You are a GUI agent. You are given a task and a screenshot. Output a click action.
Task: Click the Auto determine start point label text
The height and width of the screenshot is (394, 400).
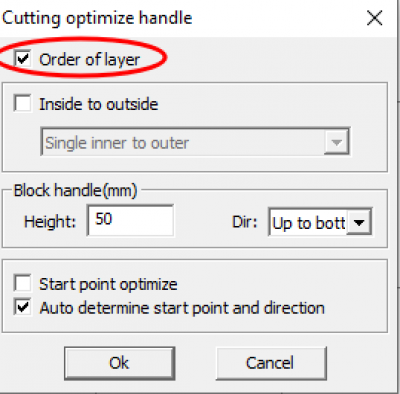click(182, 308)
